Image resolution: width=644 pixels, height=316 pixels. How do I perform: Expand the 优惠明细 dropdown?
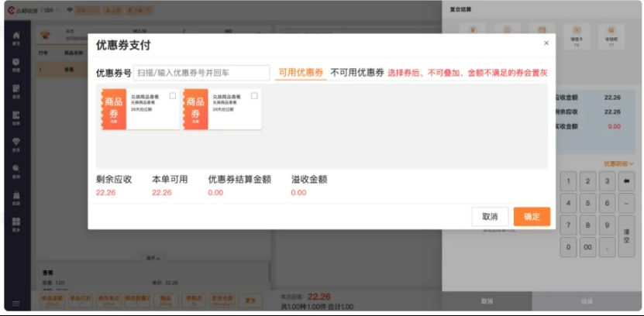pyautogui.click(x=618, y=163)
